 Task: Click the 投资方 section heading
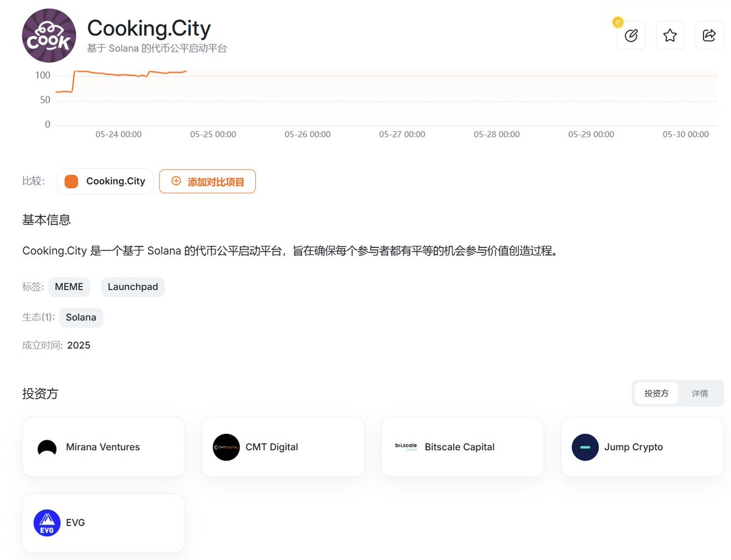[x=40, y=394]
